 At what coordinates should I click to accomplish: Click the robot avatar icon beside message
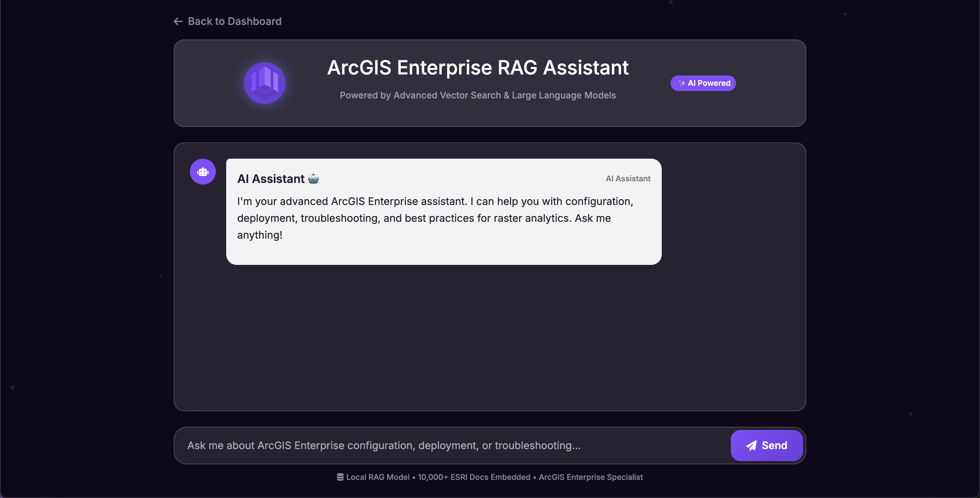(x=203, y=172)
